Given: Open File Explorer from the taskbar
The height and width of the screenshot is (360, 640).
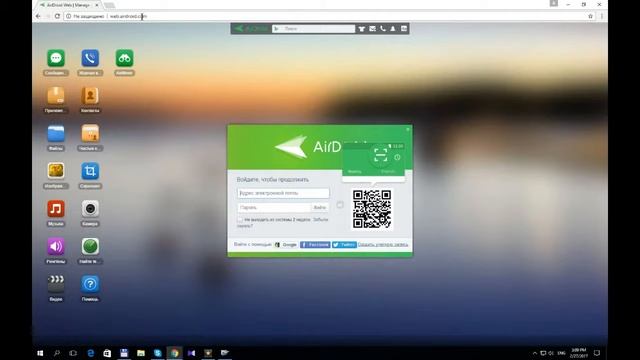Looking at the screenshot, I should tap(141, 353).
